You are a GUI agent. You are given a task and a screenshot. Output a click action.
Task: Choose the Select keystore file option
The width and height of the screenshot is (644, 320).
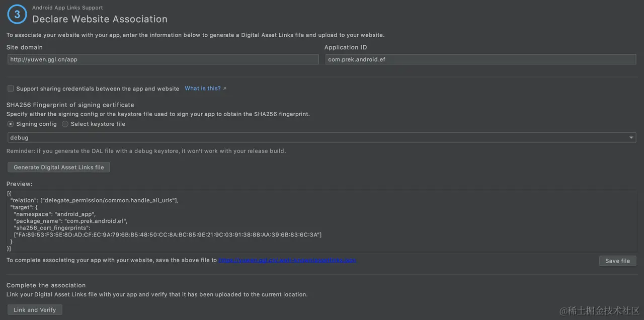point(65,124)
